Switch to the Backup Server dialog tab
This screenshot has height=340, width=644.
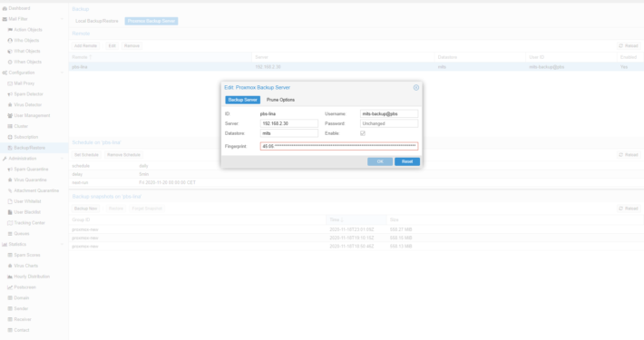coord(242,100)
